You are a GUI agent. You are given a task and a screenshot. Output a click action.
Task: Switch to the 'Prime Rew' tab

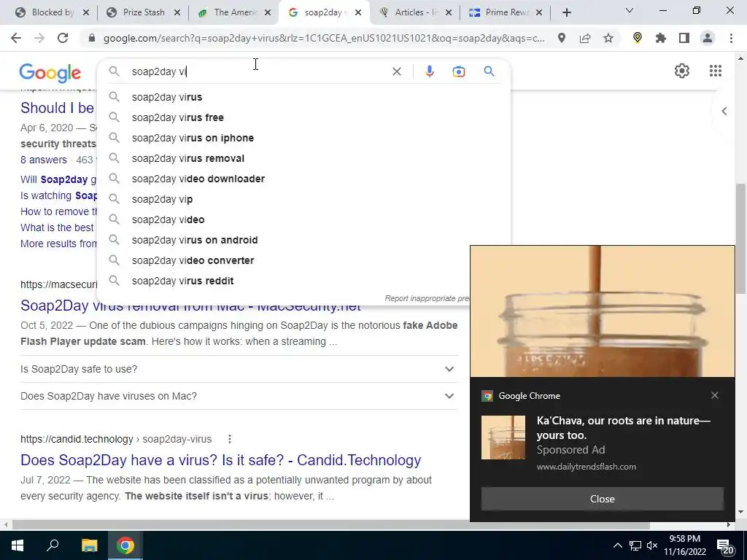506,12
